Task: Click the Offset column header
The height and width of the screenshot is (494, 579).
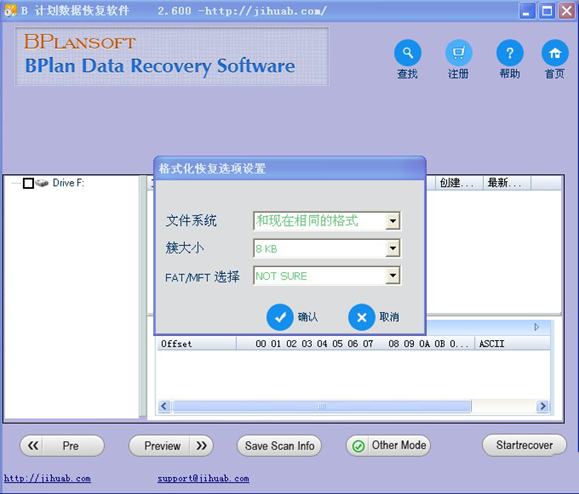Action: [196, 344]
